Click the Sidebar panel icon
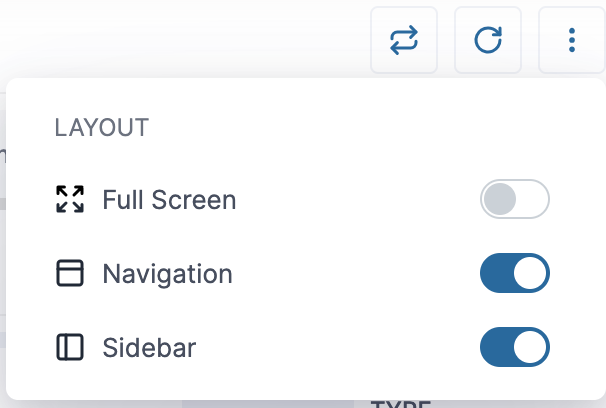 point(70,348)
